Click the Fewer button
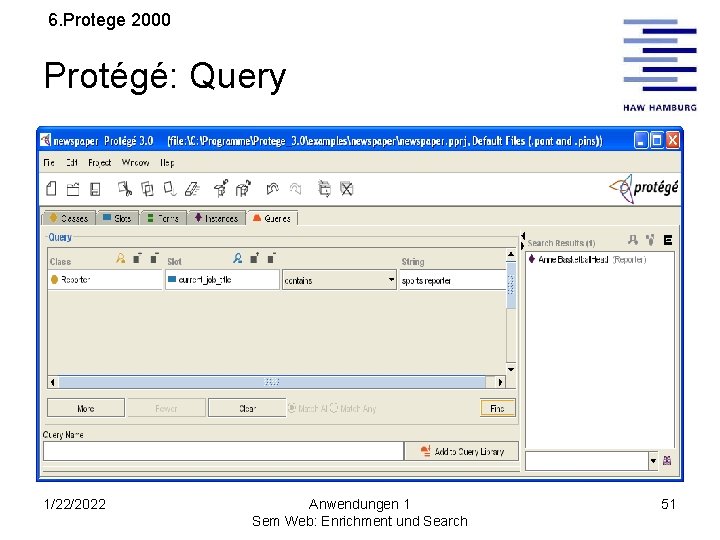 point(166,408)
